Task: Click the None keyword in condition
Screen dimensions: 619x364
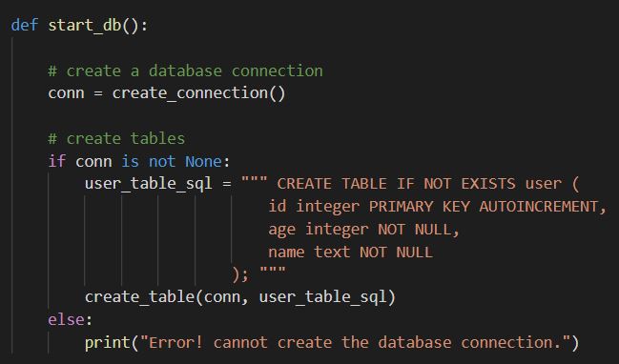Action: [x=203, y=161]
